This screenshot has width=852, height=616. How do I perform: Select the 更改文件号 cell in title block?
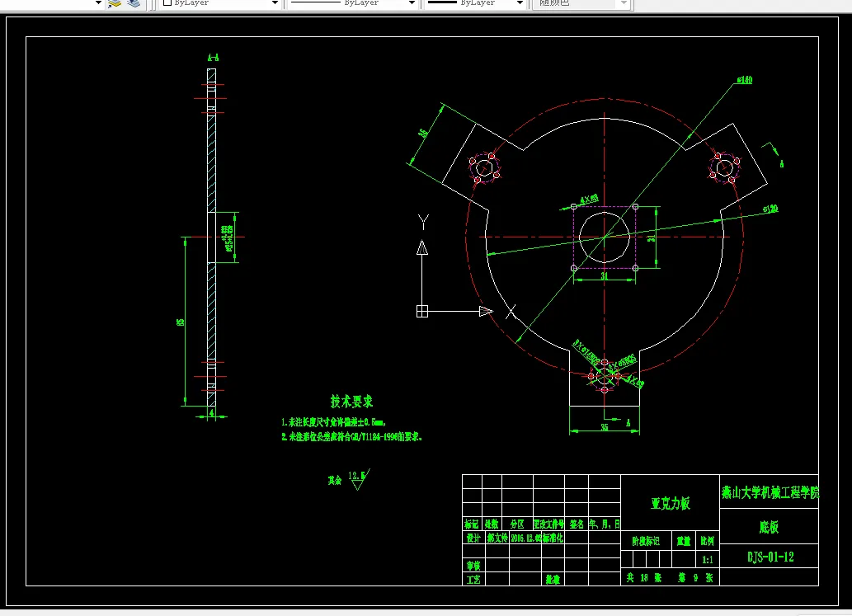(548, 524)
